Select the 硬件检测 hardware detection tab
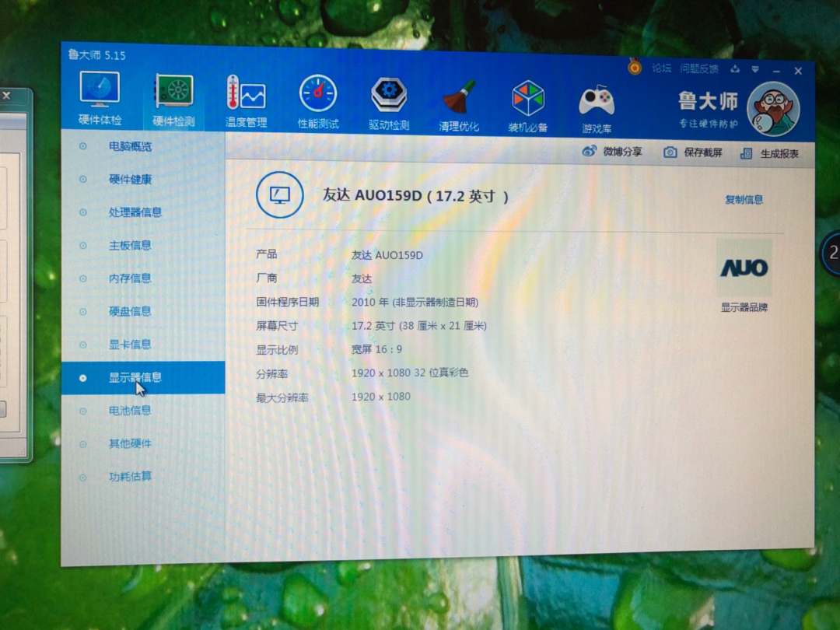 173,100
